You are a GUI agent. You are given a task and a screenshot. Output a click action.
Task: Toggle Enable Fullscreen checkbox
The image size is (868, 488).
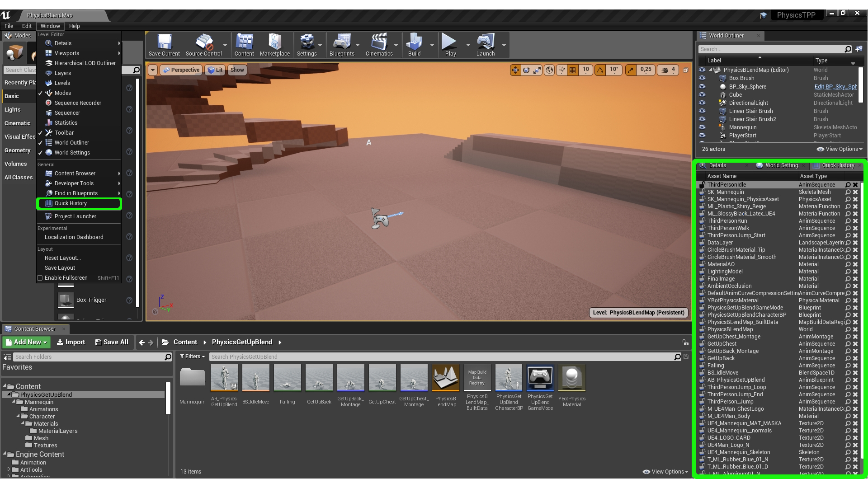pyautogui.click(x=40, y=278)
